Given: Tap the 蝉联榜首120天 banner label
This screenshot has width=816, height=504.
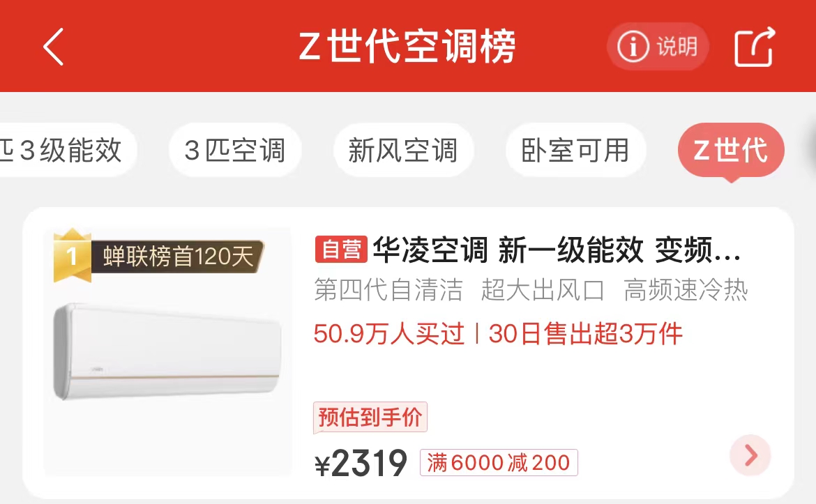Looking at the screenshot, I should coord(178,257).
